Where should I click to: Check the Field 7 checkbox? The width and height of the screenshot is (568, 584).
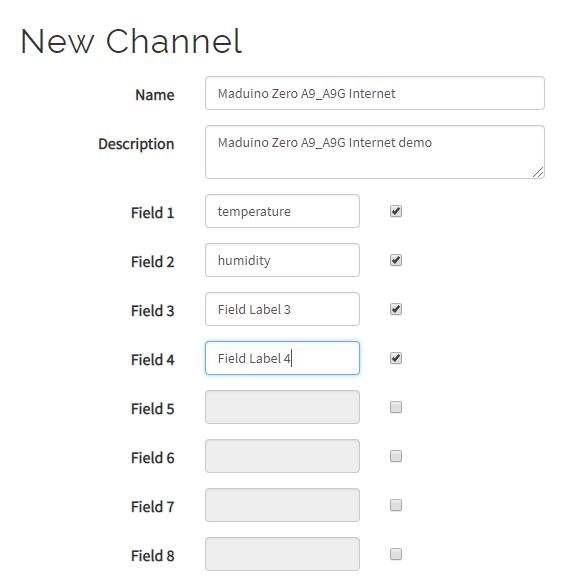396,505
